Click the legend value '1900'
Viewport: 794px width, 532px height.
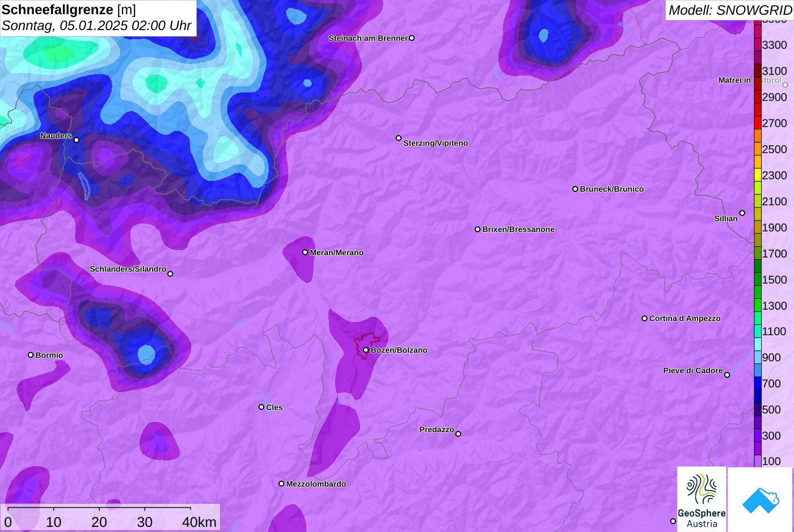[774, 227]
